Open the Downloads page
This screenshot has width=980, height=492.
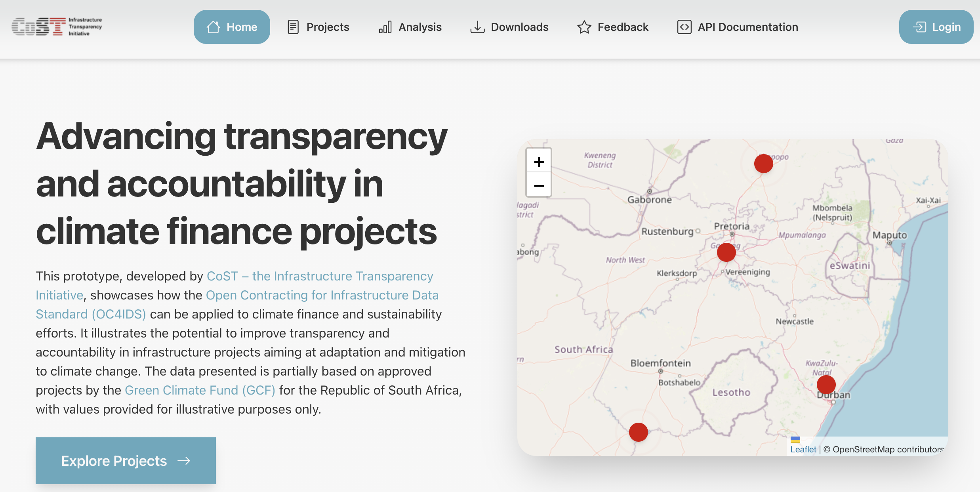tap(509, 27)
